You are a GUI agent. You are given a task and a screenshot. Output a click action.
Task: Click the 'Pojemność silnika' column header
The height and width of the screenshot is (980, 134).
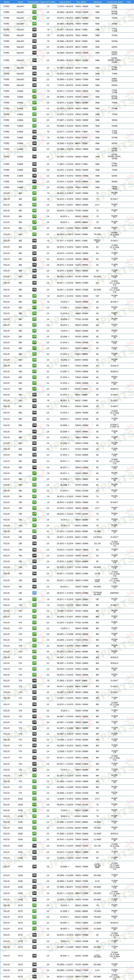pos(48,2)
